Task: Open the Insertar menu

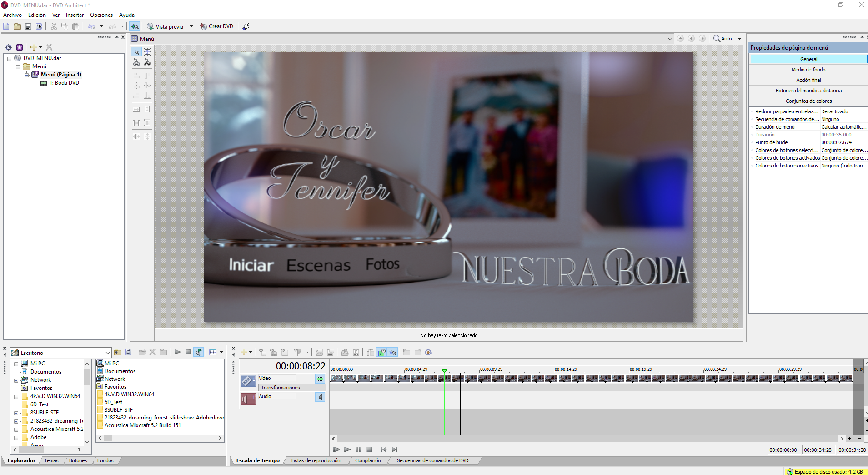Action: tap(75, 15)
